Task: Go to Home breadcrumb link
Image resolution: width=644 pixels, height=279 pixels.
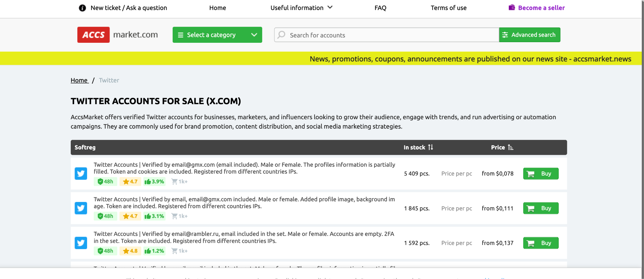Action: tap(79, 80)
